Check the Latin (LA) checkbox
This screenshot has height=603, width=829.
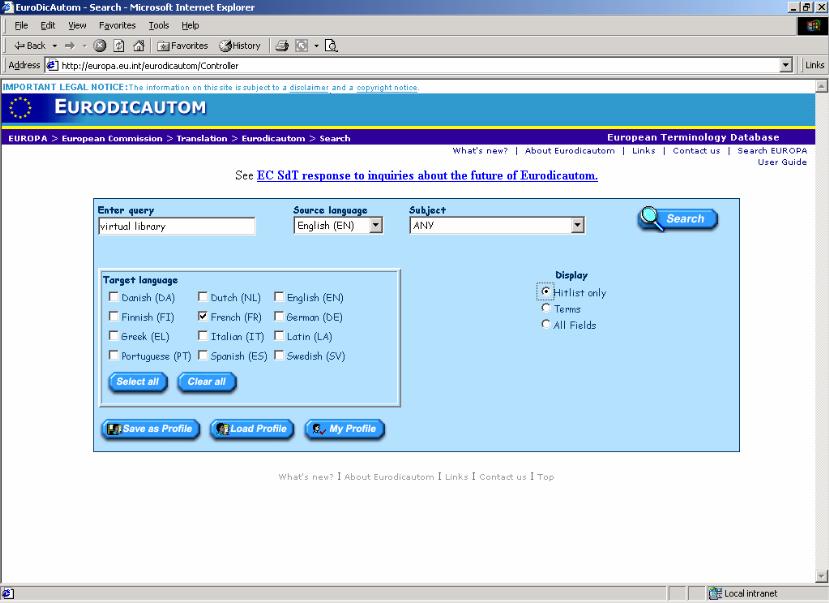click(279, 336)
